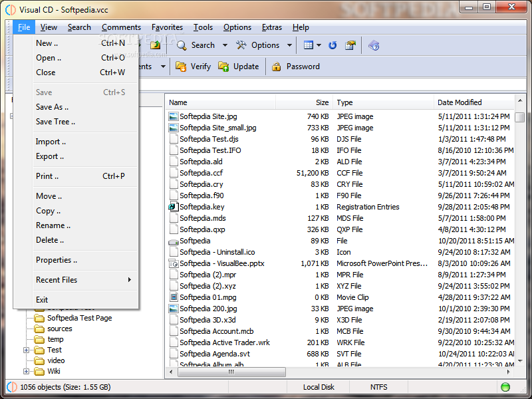Click the video folder icon in tree
The height and width of the screenshot is (399, 532).
pos(39,360)
